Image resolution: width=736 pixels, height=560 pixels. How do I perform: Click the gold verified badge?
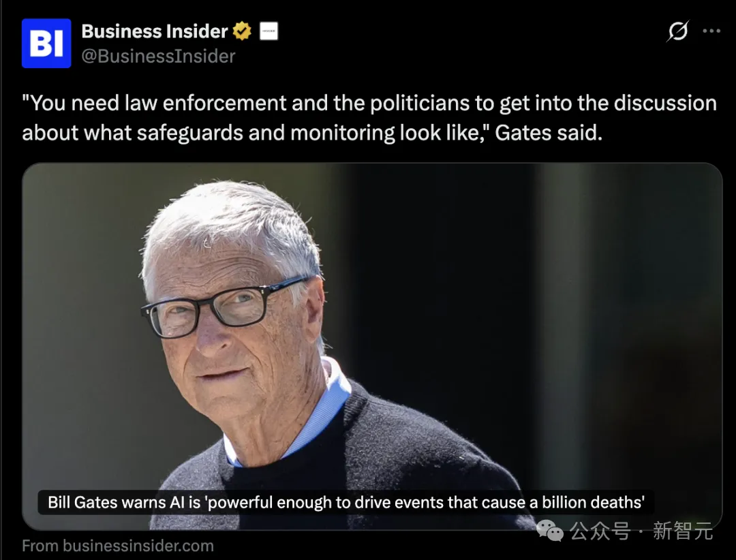click(242, 31)
